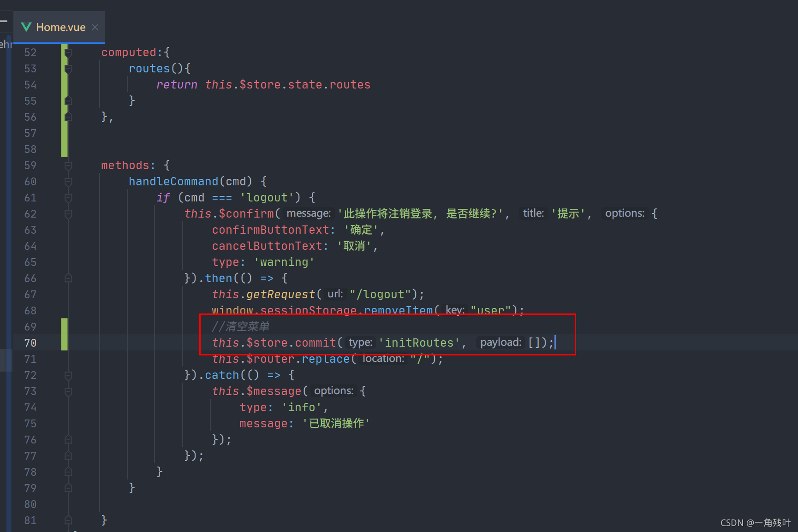Fold the $confirm call at line 62
This screenshot has width=798, height=532.
(68, 214)
